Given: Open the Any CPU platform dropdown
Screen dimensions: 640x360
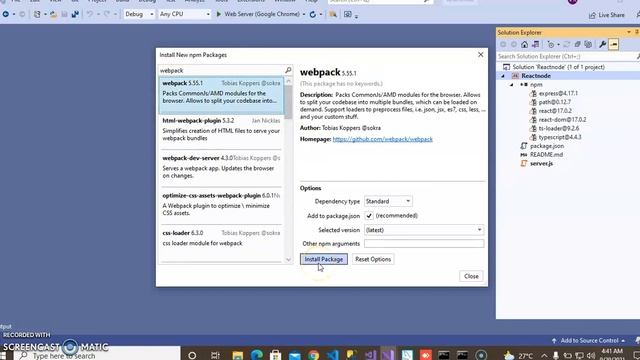Looking at the screenshot, I should 184,14.
